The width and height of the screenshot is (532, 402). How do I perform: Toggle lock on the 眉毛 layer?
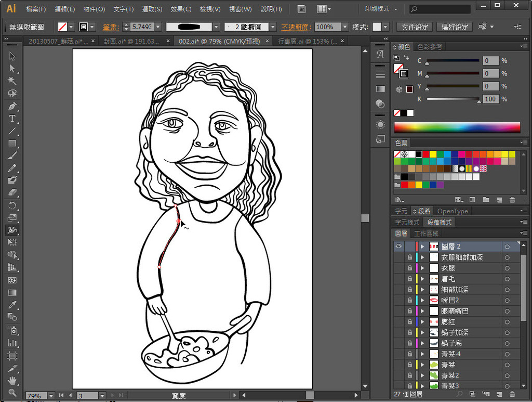click(409, 279)
